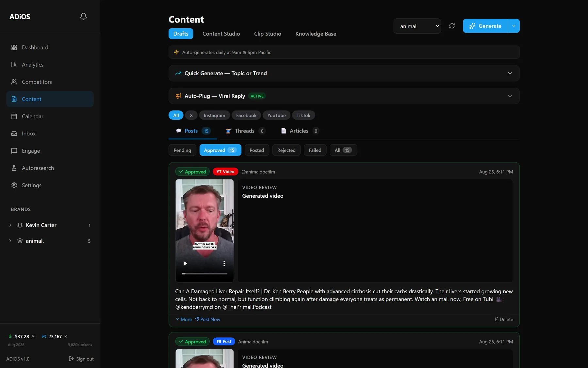Viewport: 588px width, 368px height.
Task: Select the All platforms filter
Action: tap(176, 115)
